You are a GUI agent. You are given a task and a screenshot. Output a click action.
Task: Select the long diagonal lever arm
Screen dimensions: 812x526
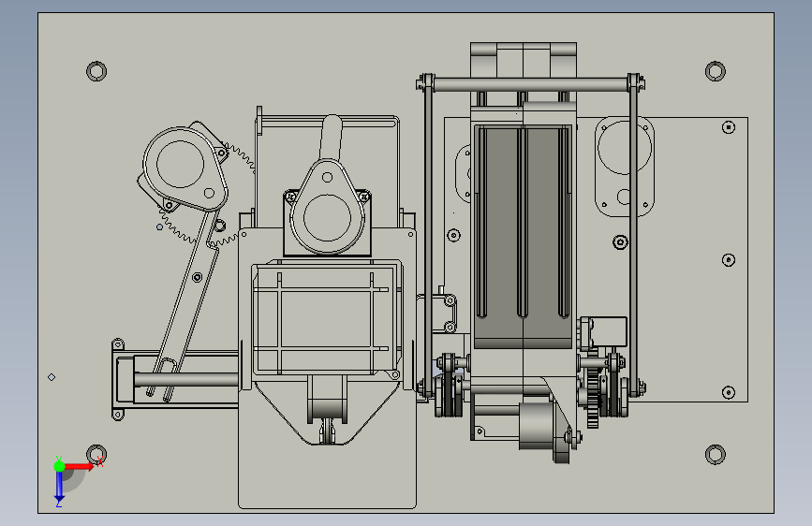pyautogui.click(x=187, y=303)
